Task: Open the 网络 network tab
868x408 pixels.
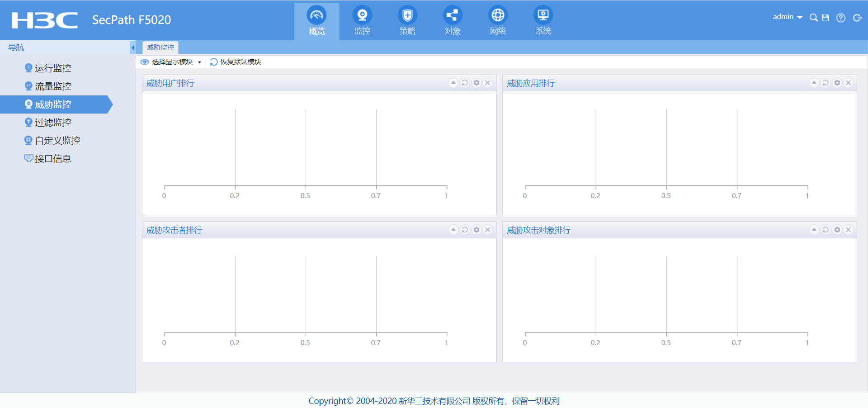Action: tap(498, 21)
